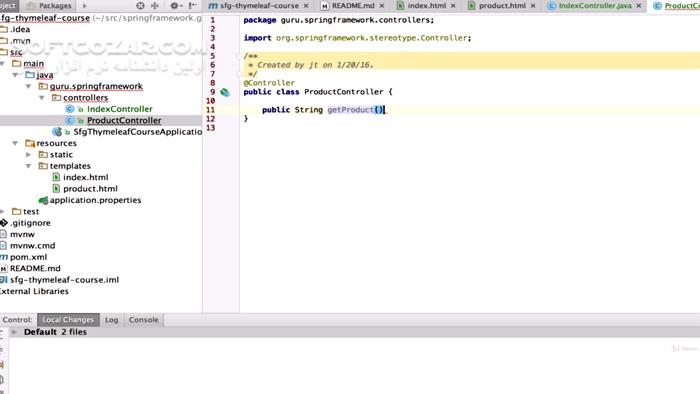Screen dimensions: 700x394
Task: Click the controllers package folder icon
Action: coord(56,98)
